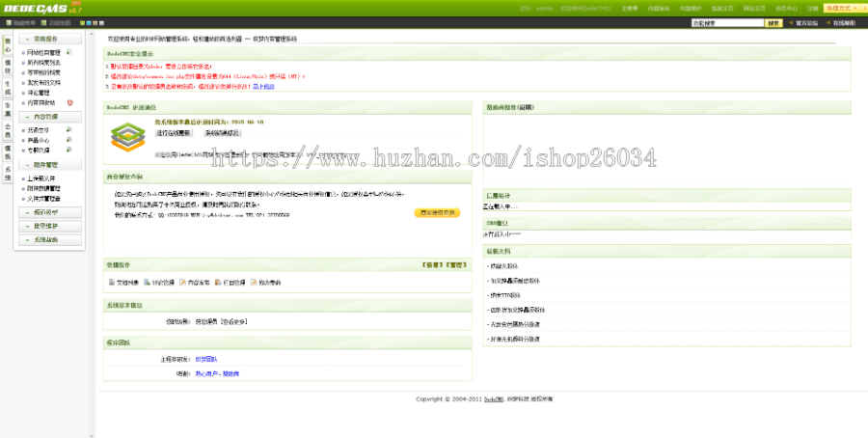This screenshot has height=438, width=868.
Task: Click arrow icon beside 官方论坛
Action: pos(791,23)
